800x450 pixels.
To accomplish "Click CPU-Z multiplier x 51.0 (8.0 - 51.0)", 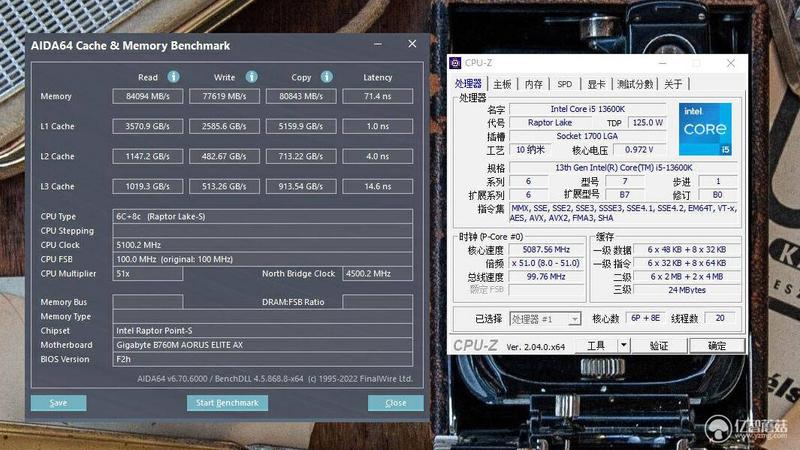I will pyautogui.click(x=546, y=263).
